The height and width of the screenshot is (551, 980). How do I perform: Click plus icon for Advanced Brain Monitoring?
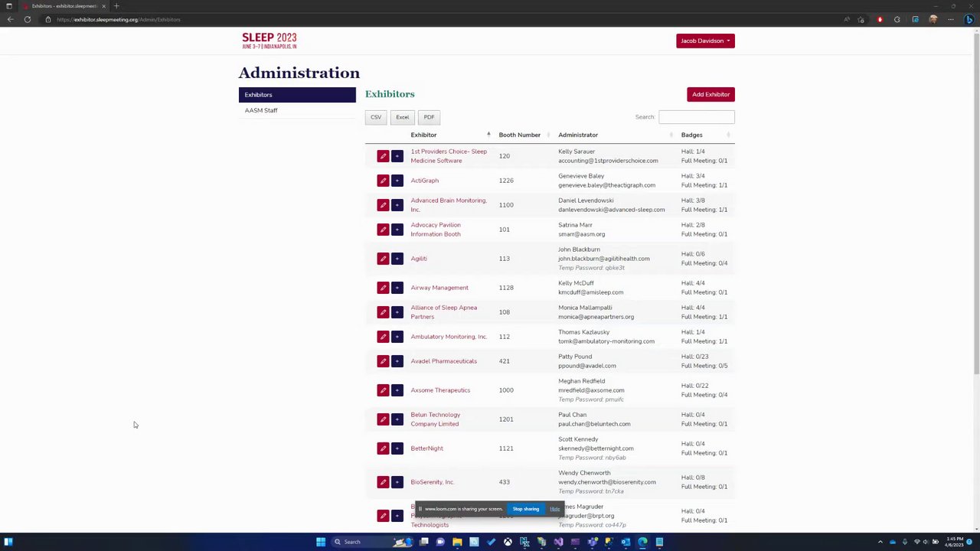pyautogui.click(x=397, y=205)
